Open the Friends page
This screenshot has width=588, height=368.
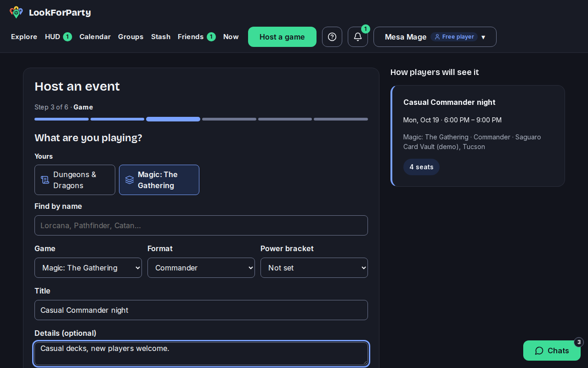[197, 37]
